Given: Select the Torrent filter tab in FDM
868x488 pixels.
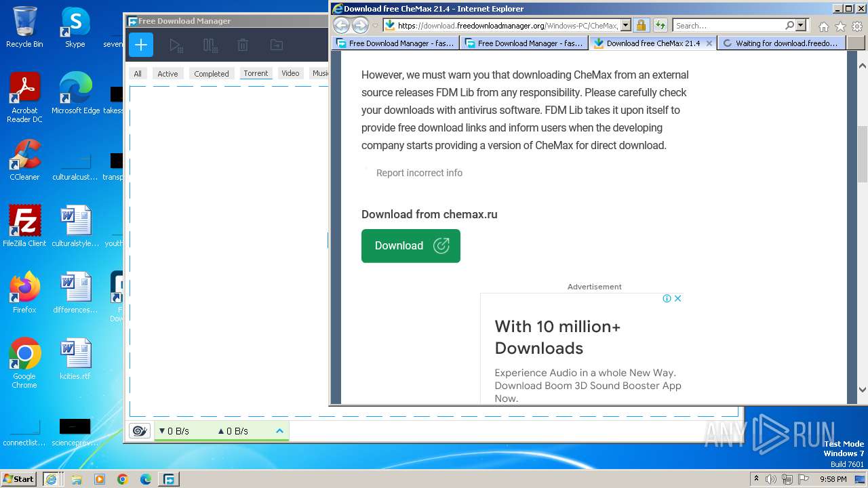Looking at the screenshot, I should [256, 73].
